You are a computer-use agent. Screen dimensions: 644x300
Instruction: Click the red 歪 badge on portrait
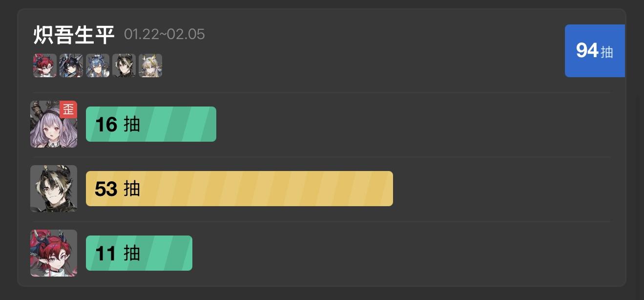tap(68, 109)
